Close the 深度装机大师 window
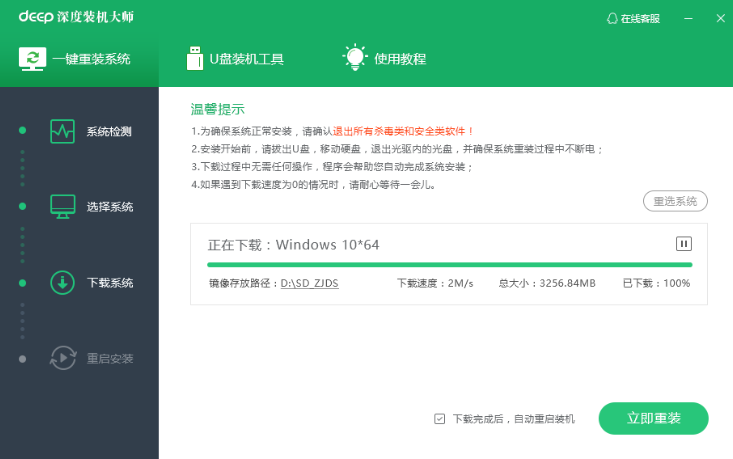The width and height of the screenshot is (733, 459). (720, 18)
